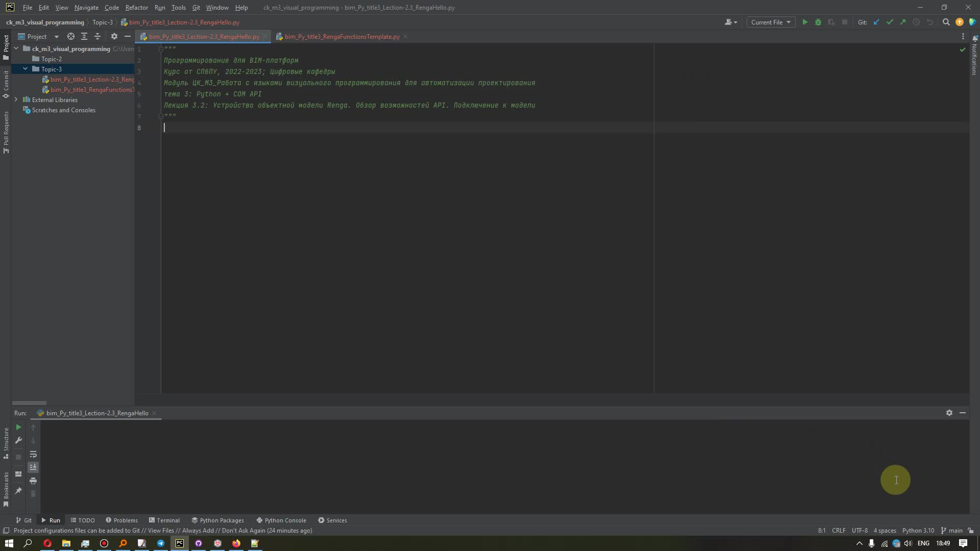
Task: Open the Problems tool tab
Action: 121,520
